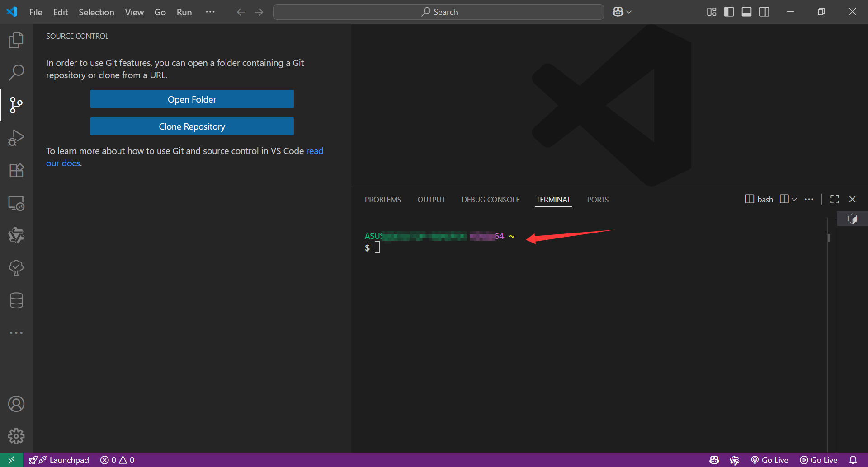Click the command center Search box
Image resolution: width=868 pixels, height=467 pixels.
(438, 12)
